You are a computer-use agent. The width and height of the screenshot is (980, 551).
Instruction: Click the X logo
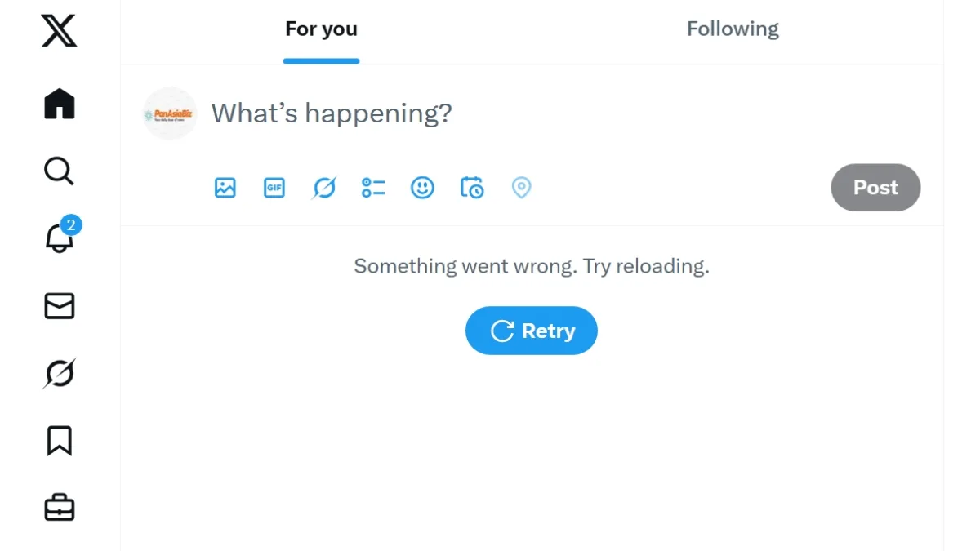(x=59, y=31)
